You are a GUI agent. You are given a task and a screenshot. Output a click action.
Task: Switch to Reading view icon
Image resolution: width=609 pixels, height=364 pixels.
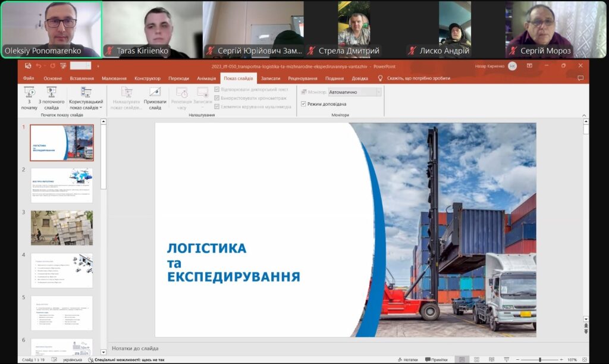[x=491, y=360]
